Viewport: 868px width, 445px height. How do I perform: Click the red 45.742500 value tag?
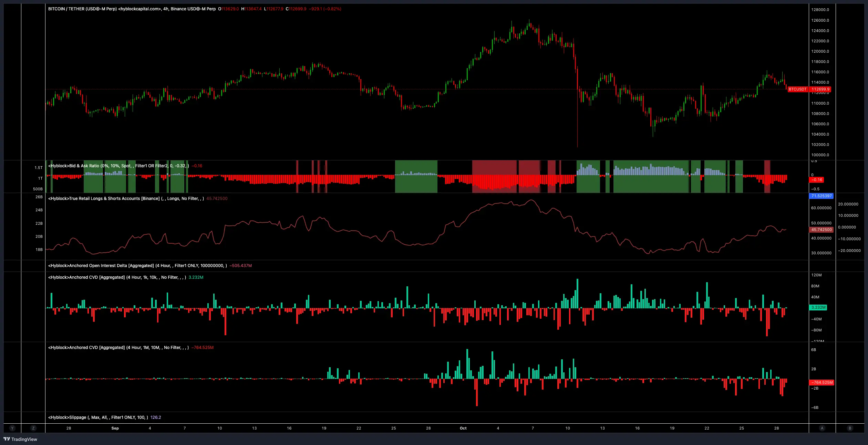pyautogui.click(x=821, y=230)
